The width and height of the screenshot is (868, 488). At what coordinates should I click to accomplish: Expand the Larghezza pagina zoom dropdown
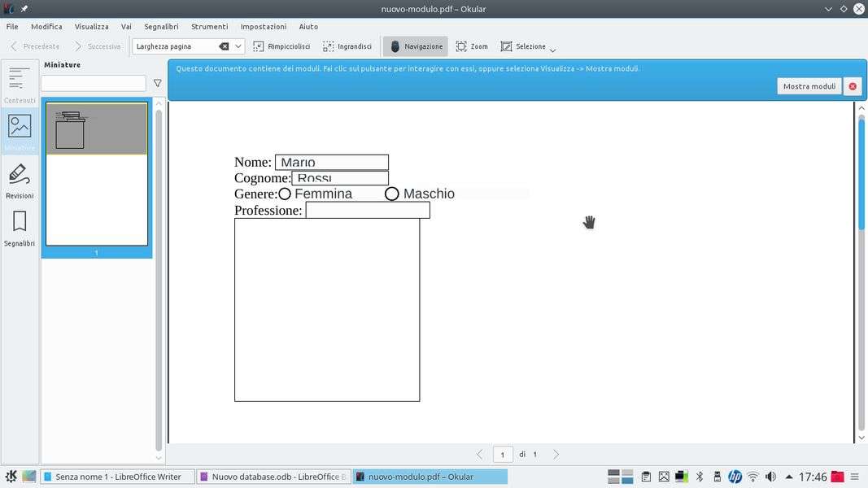pos(238,46)
